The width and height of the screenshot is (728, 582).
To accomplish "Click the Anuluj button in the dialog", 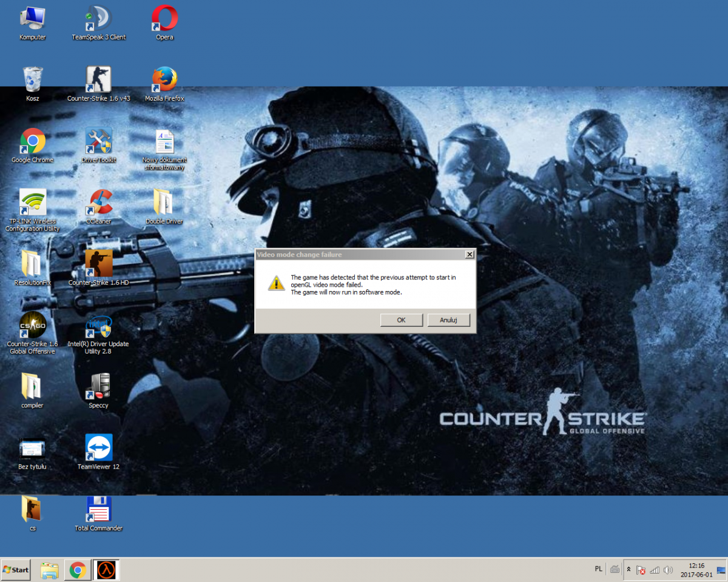I will pos(448,320).
